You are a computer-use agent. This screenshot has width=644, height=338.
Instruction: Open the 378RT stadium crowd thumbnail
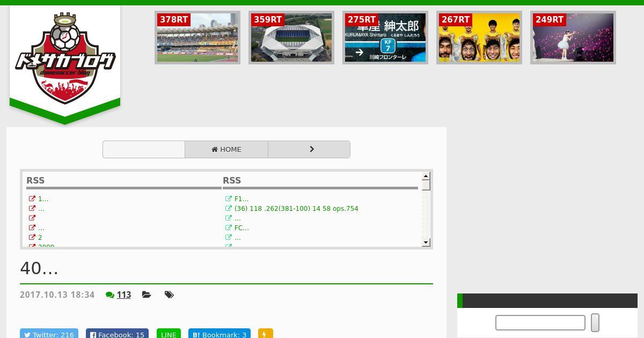coord(197,38)
